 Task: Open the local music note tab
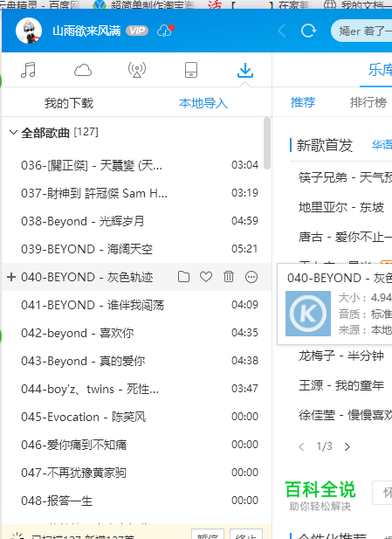click(x=28, y=70)
